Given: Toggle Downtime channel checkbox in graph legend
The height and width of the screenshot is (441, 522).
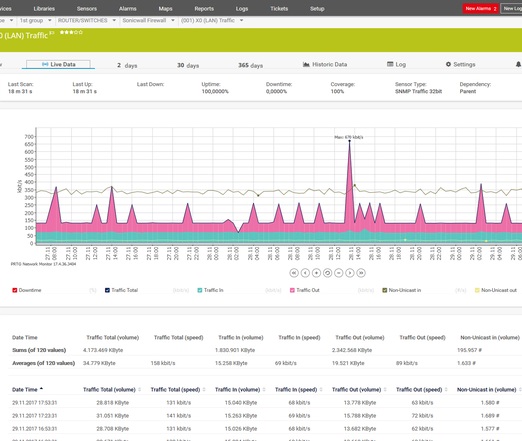Looking at the screenshot, I should (x=15, y=290).
